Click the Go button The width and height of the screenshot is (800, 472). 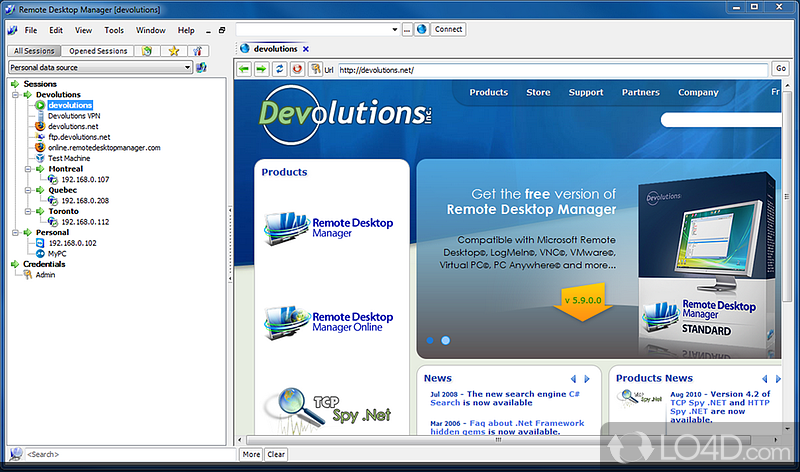click(781, 68)
